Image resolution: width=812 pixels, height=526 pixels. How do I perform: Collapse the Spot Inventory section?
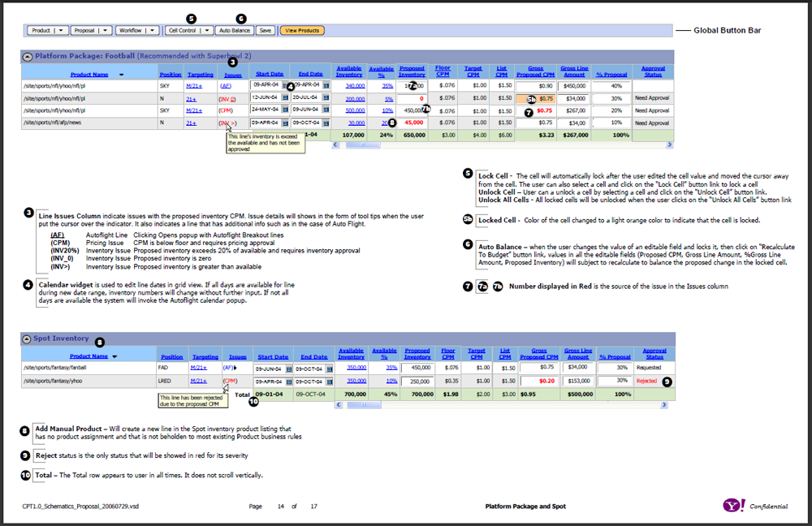[x=27, y=338]
